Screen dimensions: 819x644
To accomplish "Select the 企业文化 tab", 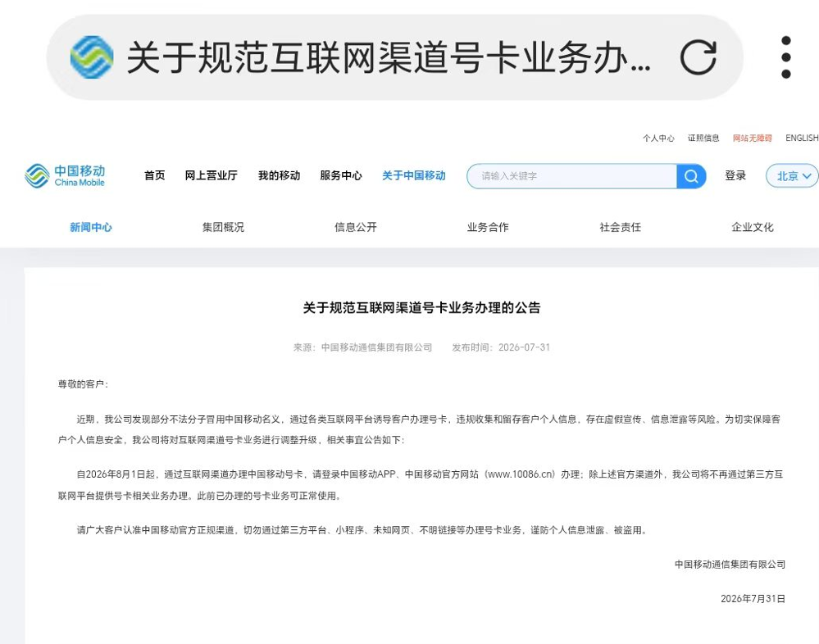I will pos(752,227).
